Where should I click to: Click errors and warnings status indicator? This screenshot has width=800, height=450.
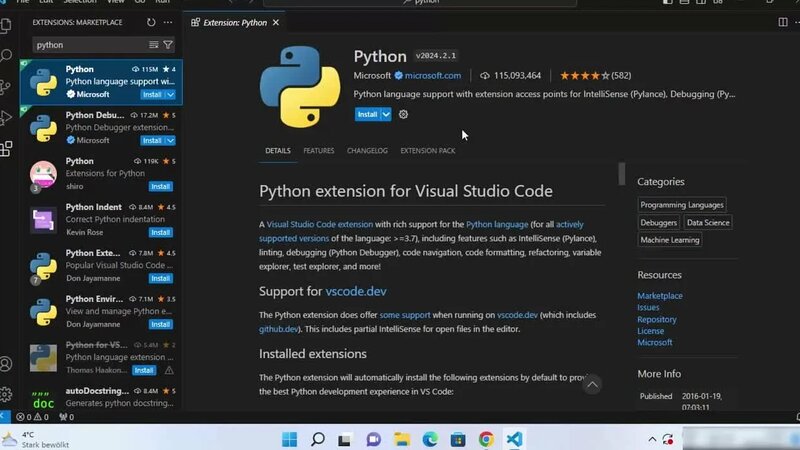click(33, 417)
